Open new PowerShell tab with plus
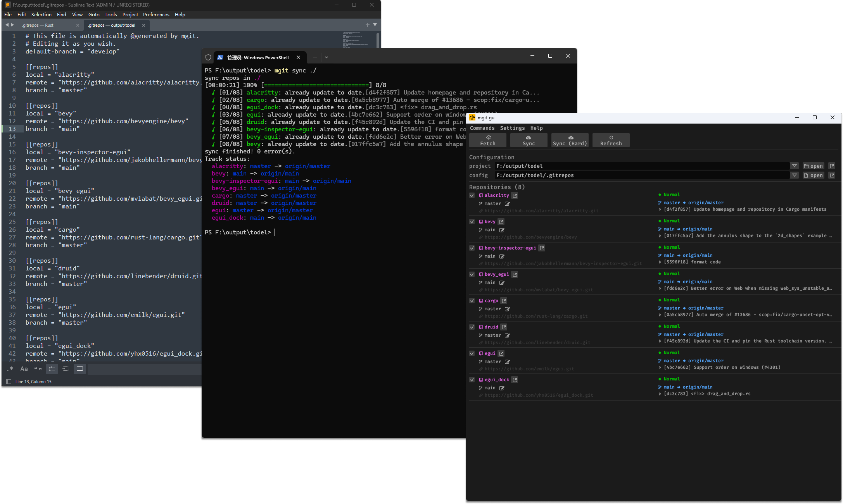Screen dimensions: 843x504 click(x=315, y=57)
